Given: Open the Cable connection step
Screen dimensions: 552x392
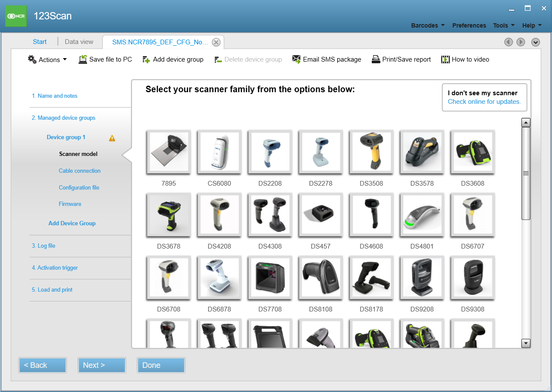Looking at the screenshot, I should click(x=80, y=171).
